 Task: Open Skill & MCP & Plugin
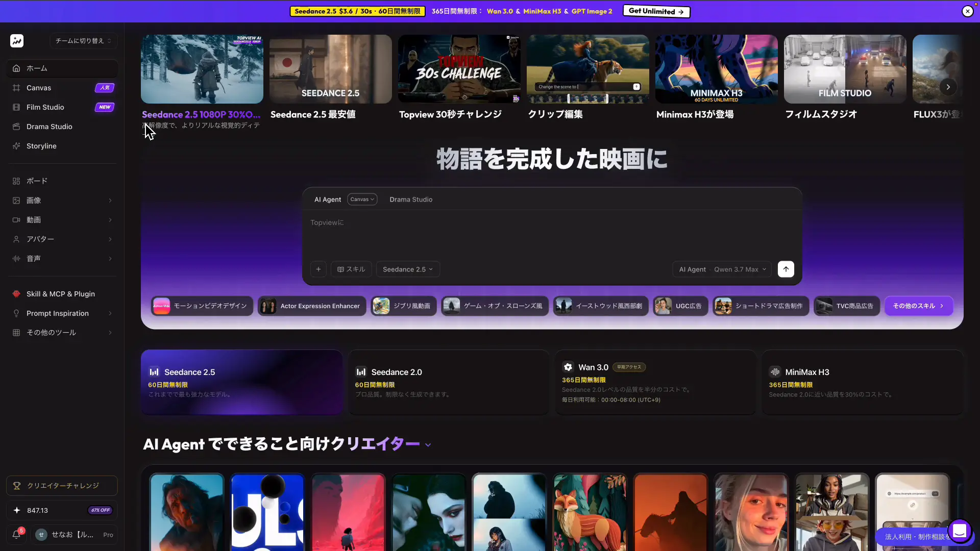click(62, 294)
